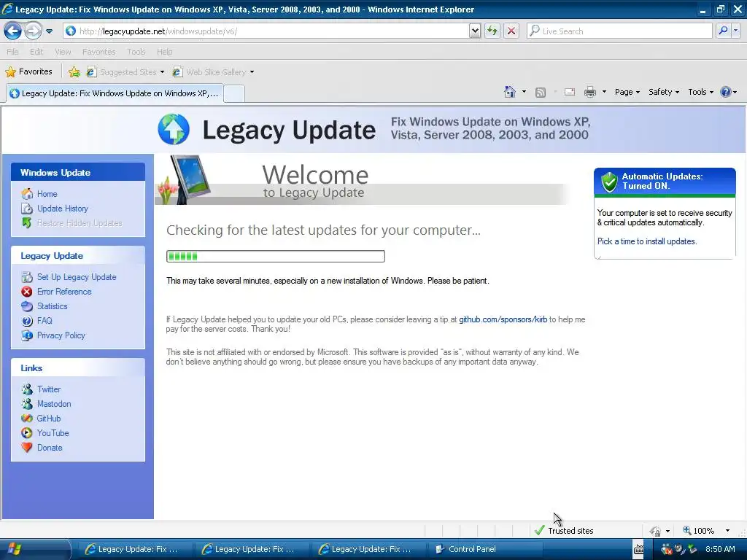Go to Home in Windows Update sidebar
The image size is (747, 560).
(47, 194)
